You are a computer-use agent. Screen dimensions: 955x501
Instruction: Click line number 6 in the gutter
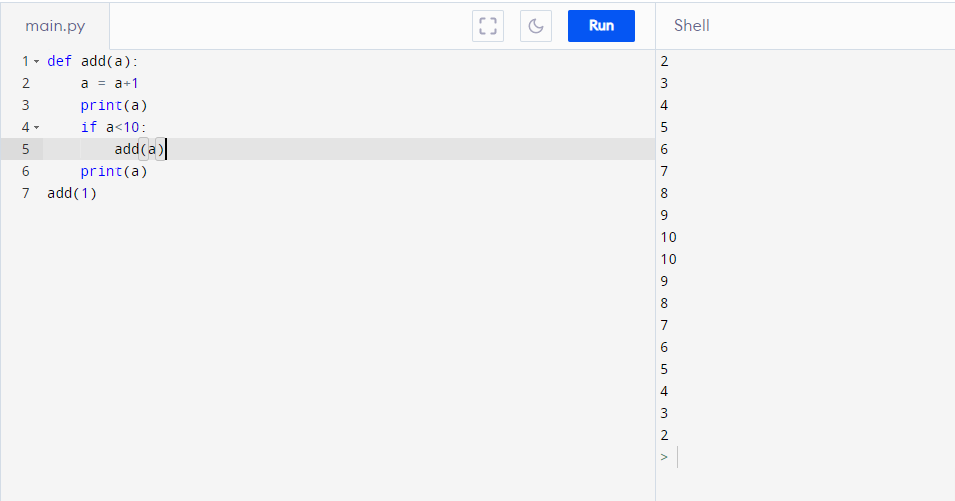pos(26,172)
